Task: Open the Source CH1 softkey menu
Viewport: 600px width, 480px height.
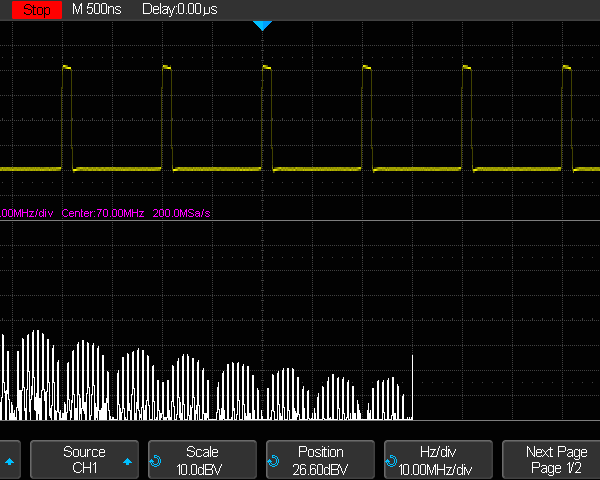Action: click(83, 460)
